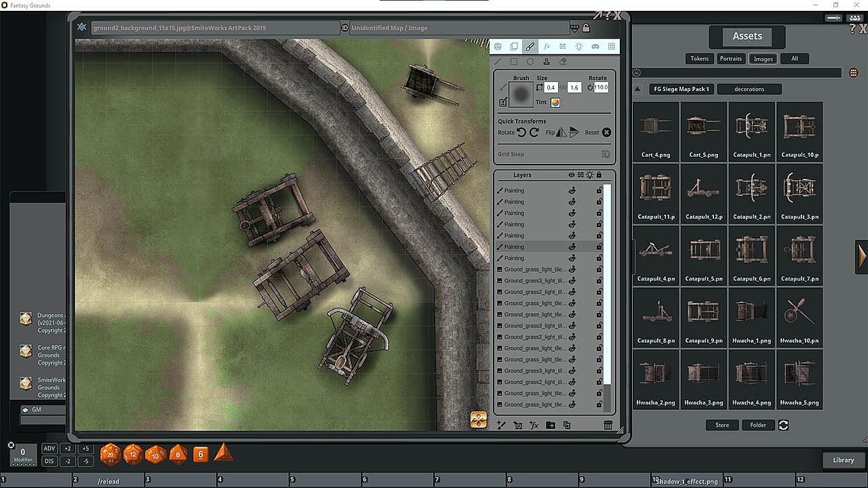Select the line drawing tool
Screen dimensions: 868x488
point(498,62)
